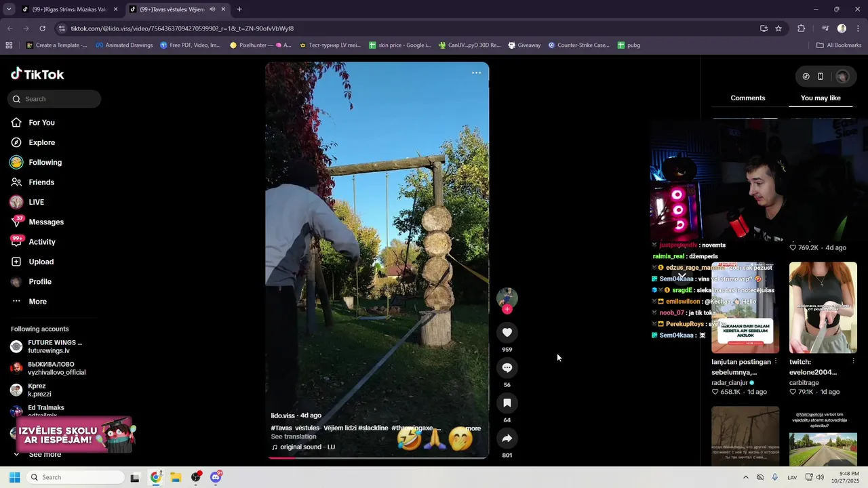Click the phone app icon in top-right pill
The width and height of the screenshot is (868, 488).
(x=820, y=77)
